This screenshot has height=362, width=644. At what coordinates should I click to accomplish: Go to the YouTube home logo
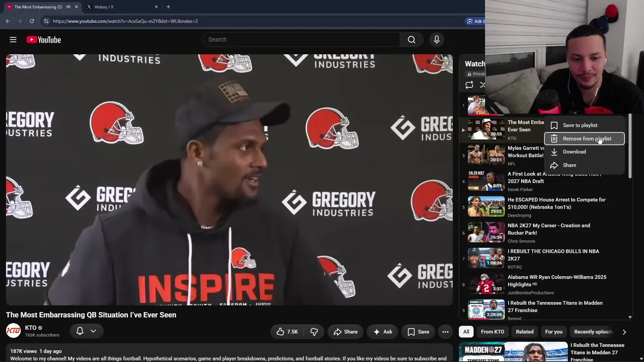(x=44, y=40)
